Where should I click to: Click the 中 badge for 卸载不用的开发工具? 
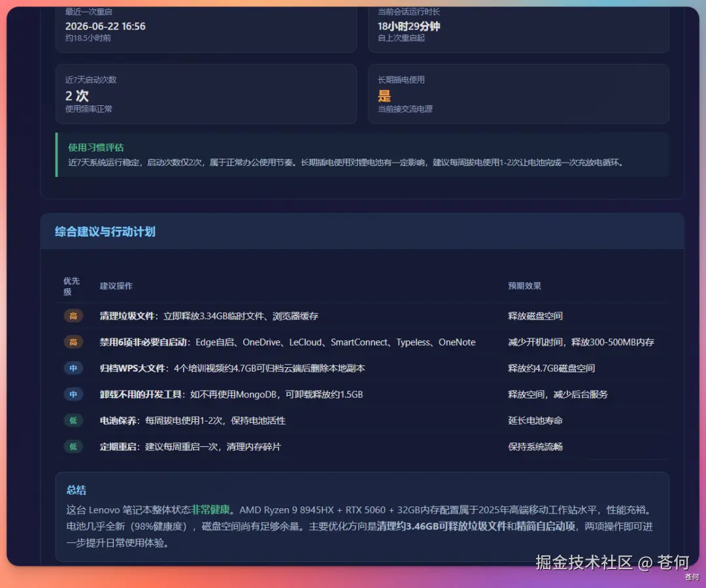73,394
